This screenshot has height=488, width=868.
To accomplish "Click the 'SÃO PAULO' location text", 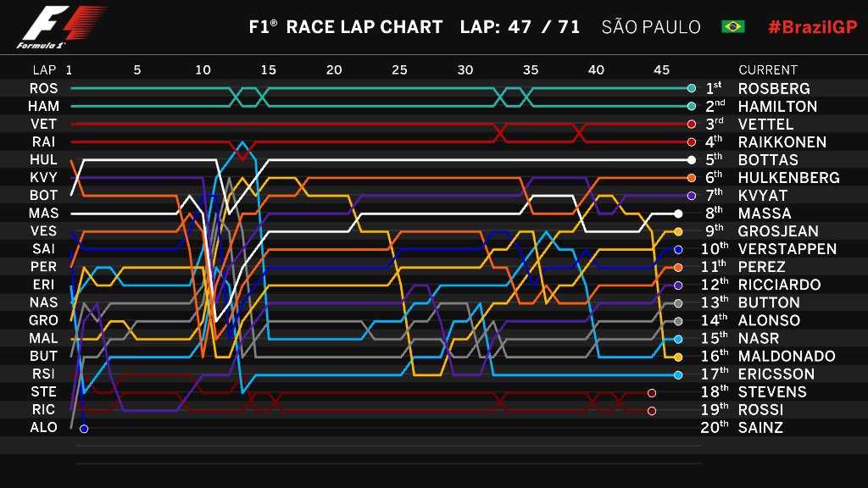I will click(x=651, y=27).
